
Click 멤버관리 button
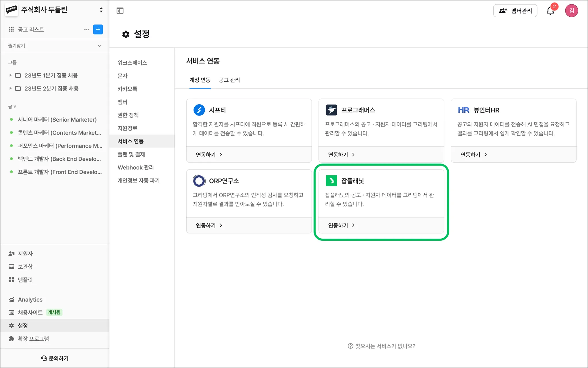coord(515,11)
